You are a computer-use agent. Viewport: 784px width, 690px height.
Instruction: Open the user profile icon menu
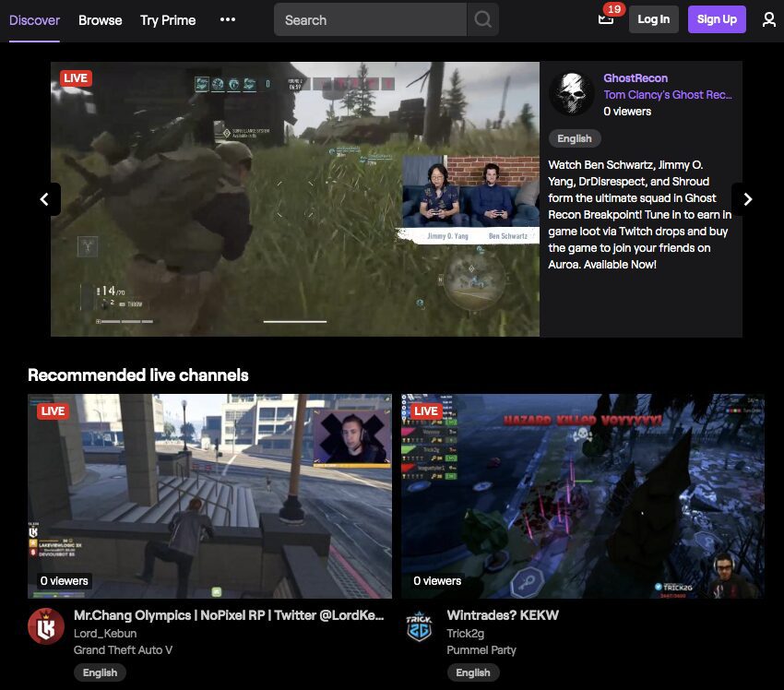pyautogui.click(x=768, y=19)
